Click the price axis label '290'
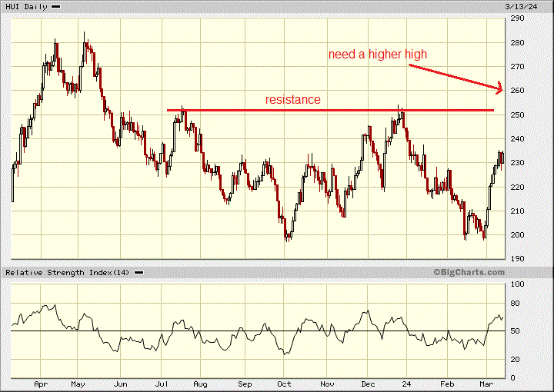This screenshot has width=554, height=392. 517,18
